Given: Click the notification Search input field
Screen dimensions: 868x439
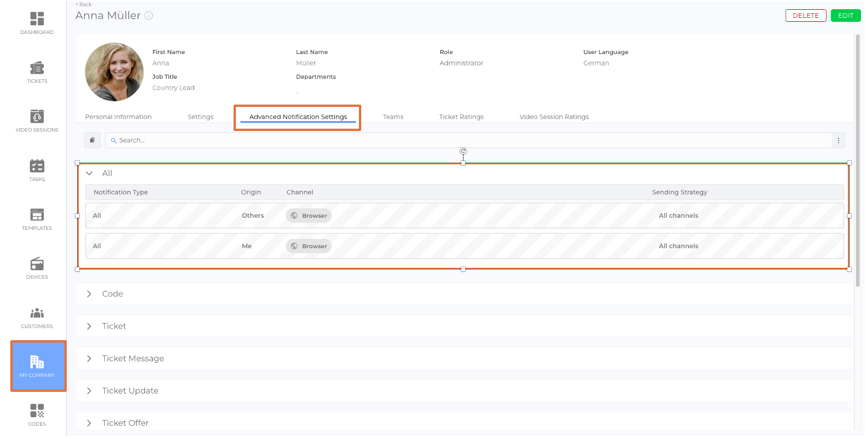Looking at the screenshot, I should click(x=460, y=140).
